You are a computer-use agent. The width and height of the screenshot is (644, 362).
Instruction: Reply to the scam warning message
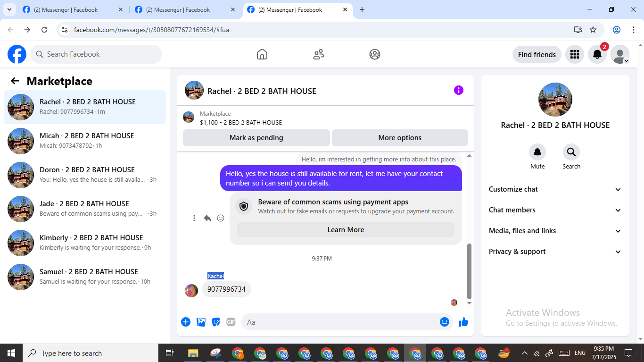(x=207, y=218)
